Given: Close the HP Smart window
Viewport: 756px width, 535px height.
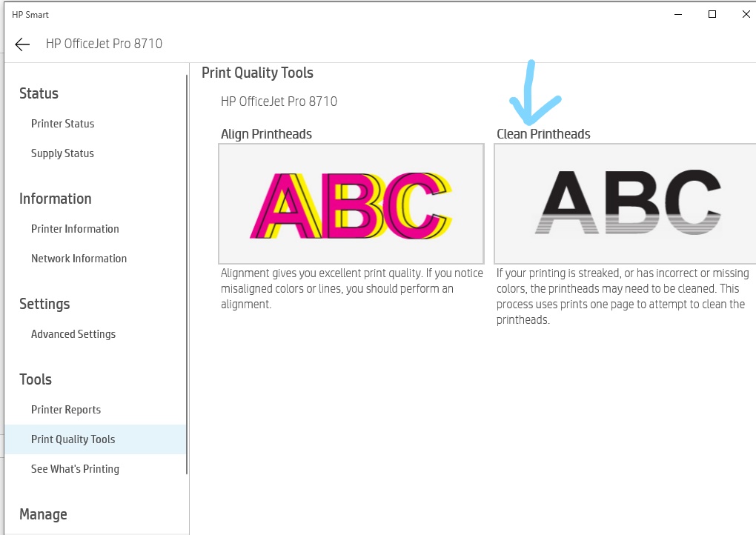Looking at the screenshot, I should (746, 15).
